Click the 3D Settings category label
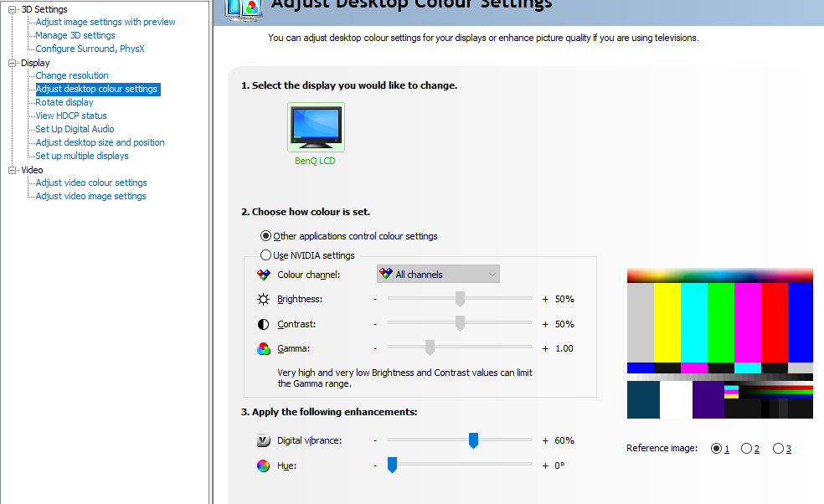 pos(44,9)
